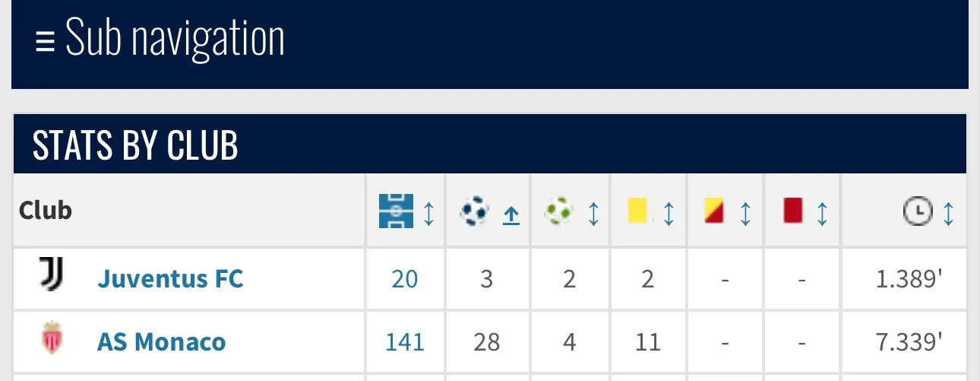Click the yellow card icon
980x381 pixels.
click(637, 211)
